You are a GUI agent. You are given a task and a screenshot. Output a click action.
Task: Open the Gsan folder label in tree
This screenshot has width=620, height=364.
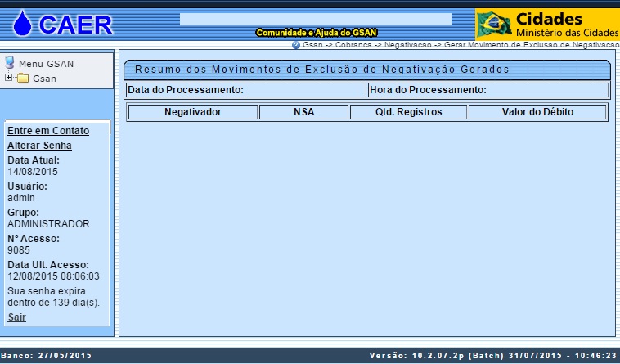45,79
